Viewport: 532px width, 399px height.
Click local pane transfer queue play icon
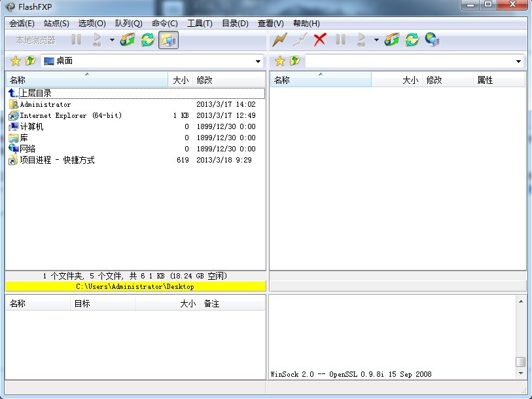point(97,40)
